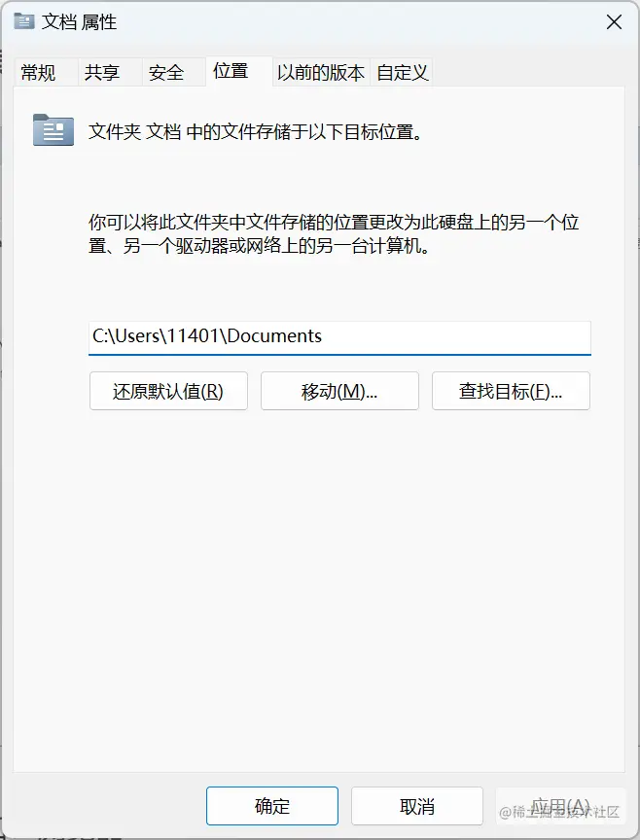This screenshot has height=840, width=640.
Task: Click into the Documents path field
Action: pos(339,337)
